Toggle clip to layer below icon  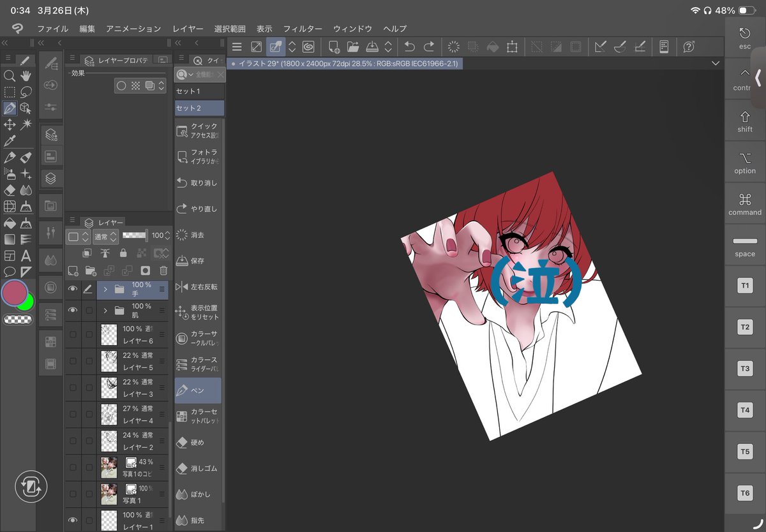click(87, 253)
